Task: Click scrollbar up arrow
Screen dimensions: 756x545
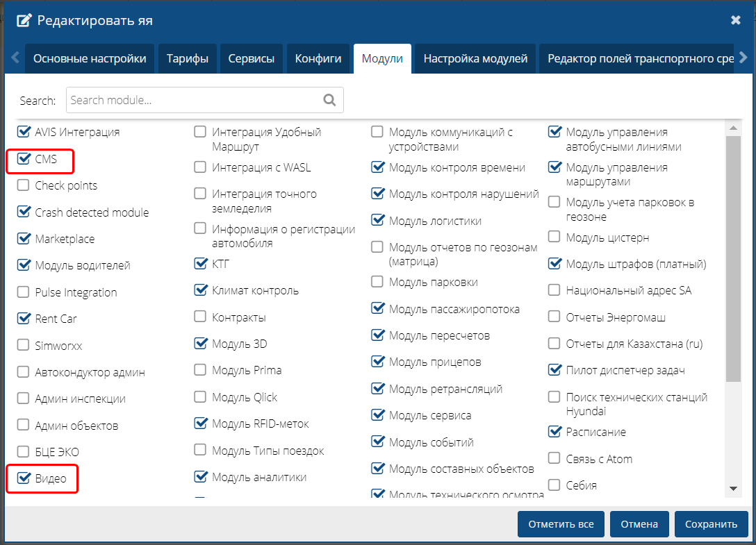Action: coord(733,128)
